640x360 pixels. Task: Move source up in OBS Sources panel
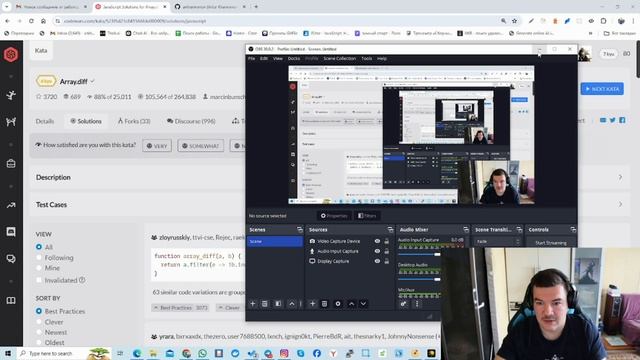pos(351,304)
